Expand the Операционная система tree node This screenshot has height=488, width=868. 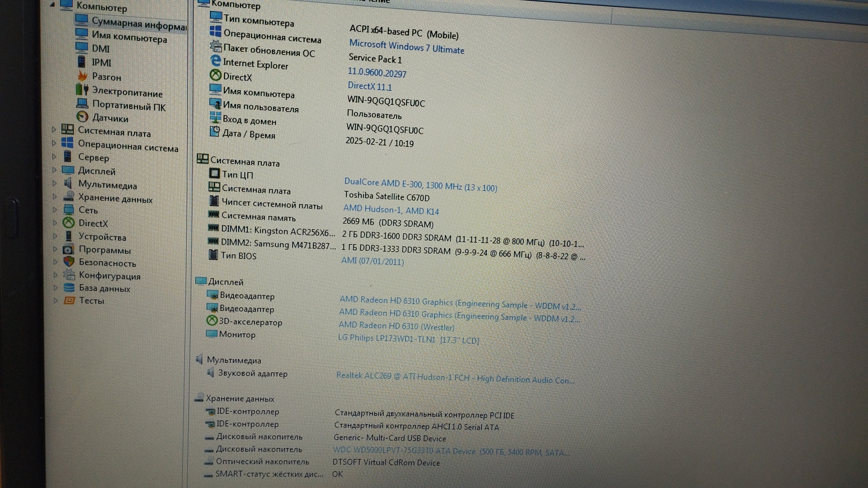click(x=54, y=143)
